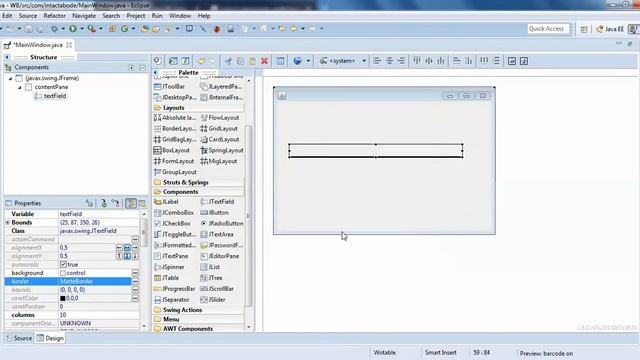Viewport: 640px width, 360px height.
Task: Choose the JRadioButton palette component
Action: pos(222,224)
